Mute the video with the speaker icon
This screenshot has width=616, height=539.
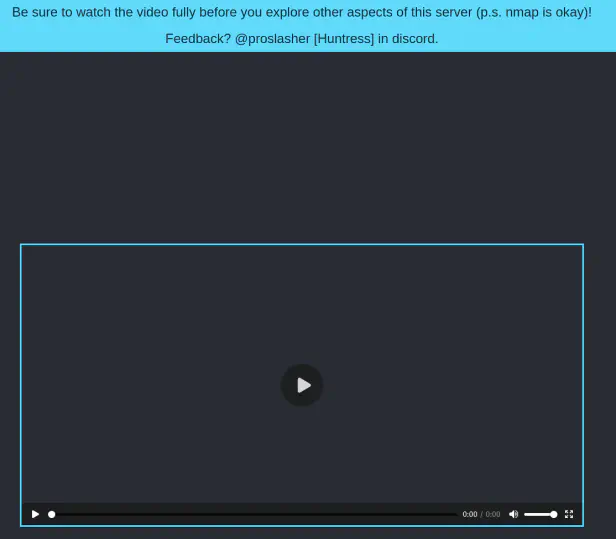pyautogui.click(x=513, y=514)
